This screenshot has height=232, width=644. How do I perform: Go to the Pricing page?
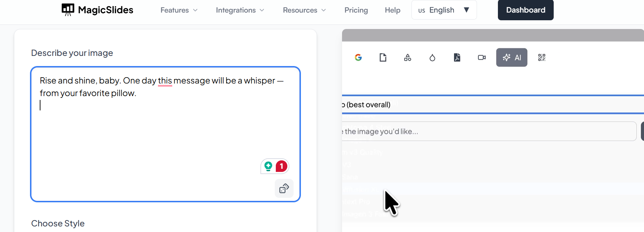356,10
